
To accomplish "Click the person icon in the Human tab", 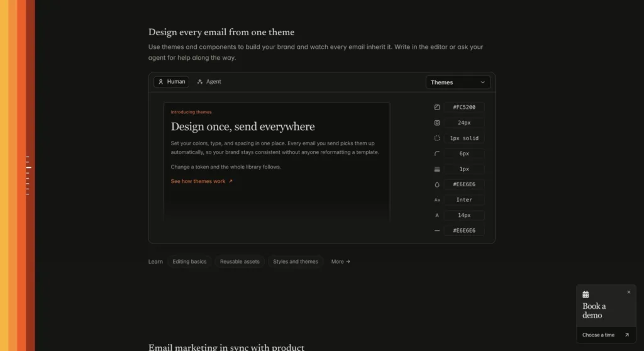I will (161, 82).
